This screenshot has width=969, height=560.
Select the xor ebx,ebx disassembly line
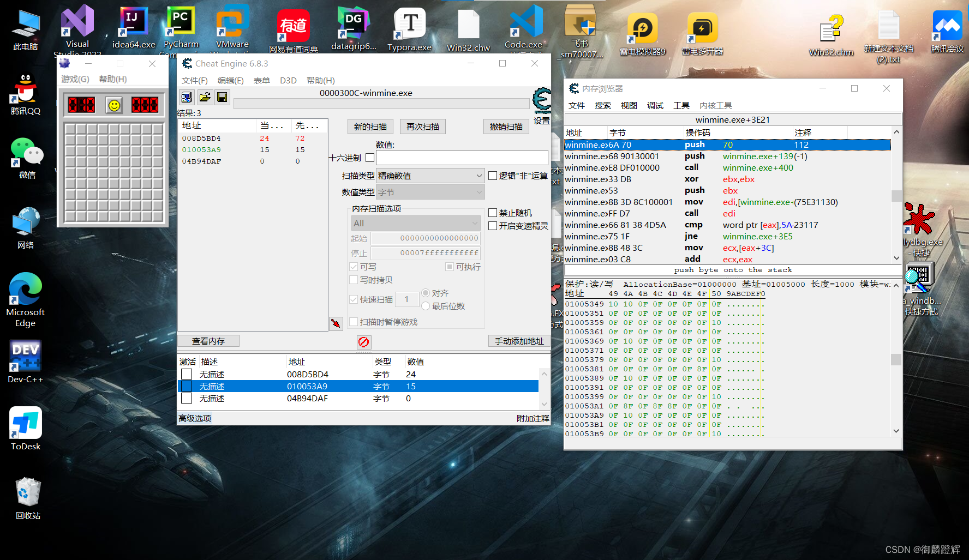point(727,179)
